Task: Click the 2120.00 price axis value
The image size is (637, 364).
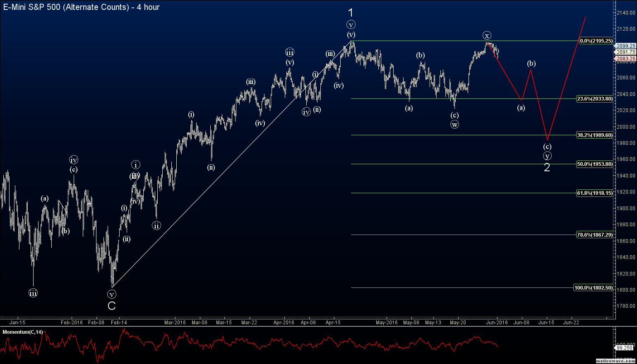Action: [x=626, y=29]
